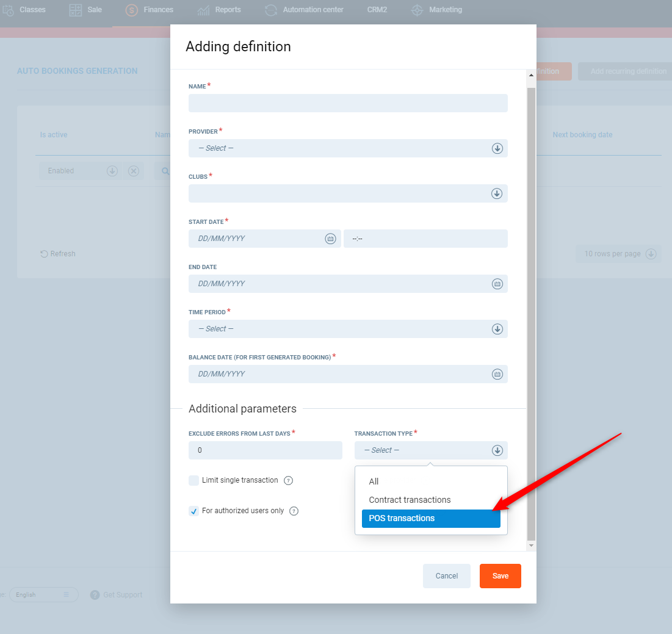Pick the All transaction type option

tap(374, 481)
